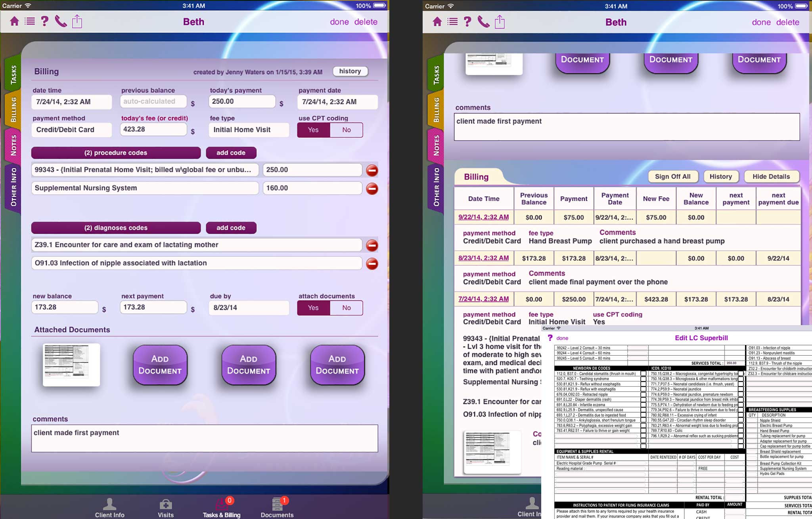Open history of the billing record
This screenshot has height=519, width=812.
(350, 71)
